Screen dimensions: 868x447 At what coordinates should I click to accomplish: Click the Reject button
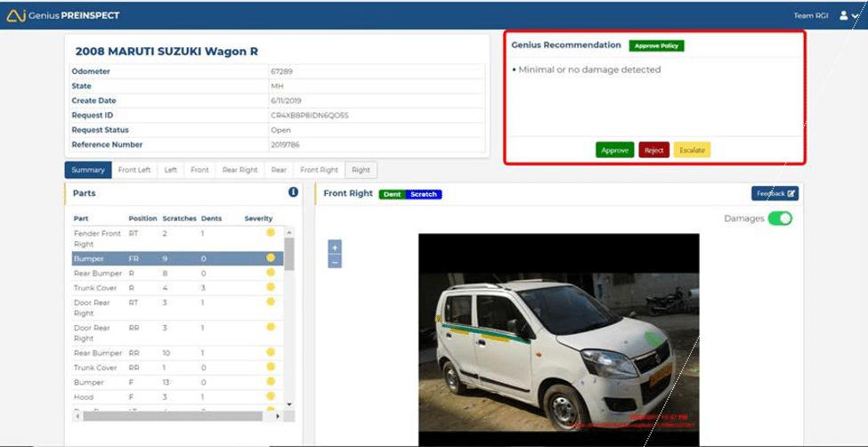point(653,150)
